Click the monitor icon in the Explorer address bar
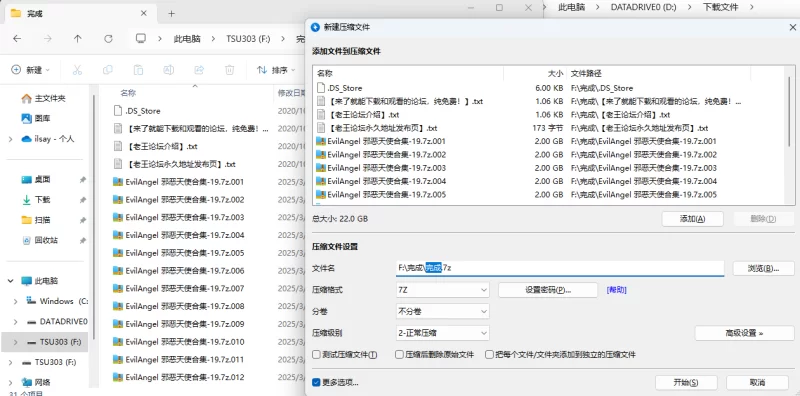 click(x=141, y=39)
